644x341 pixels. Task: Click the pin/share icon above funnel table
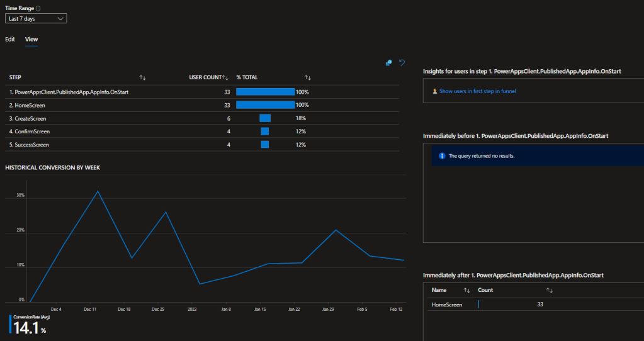pyautogui.click(x=389, y=63)
